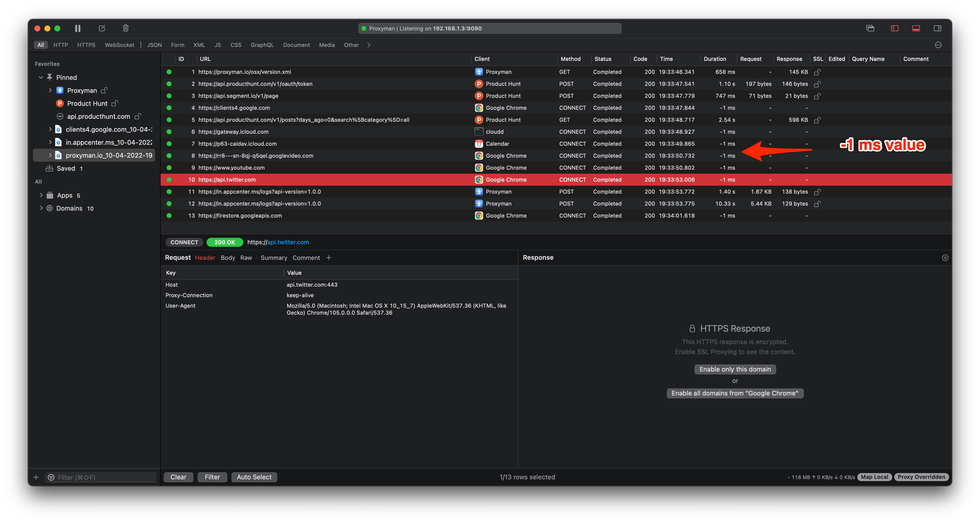980x523 pixels.
Task: Click the Product Hunt app icon in Pinned
Action: point(60,103)
